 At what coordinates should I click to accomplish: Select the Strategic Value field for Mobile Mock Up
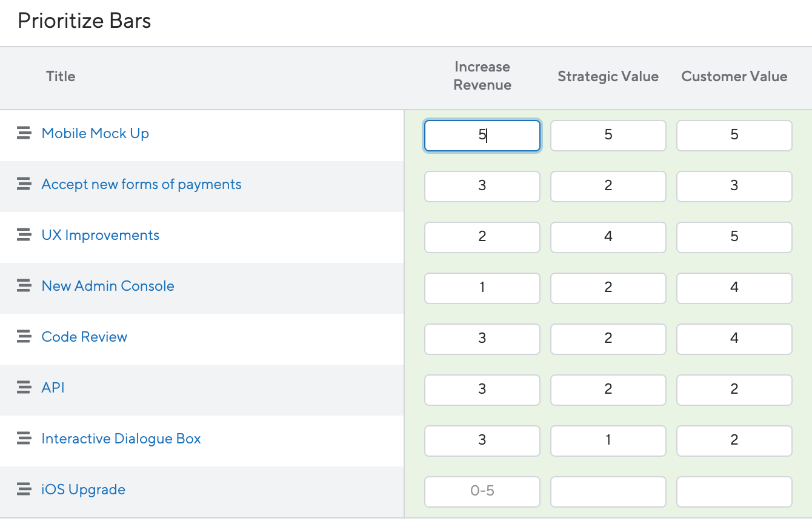[x=608, y=135]
